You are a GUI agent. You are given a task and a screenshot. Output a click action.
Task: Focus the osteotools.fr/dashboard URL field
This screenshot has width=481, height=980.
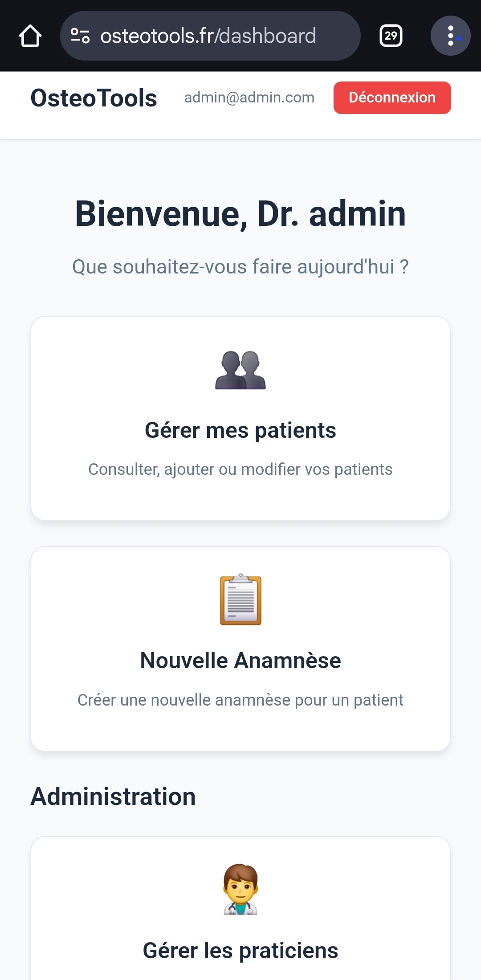208,36
